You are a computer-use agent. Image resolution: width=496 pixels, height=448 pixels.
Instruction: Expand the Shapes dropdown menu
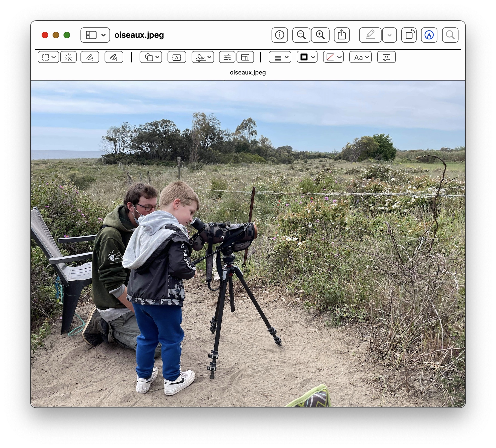pyautogui.click(x=151, y=57)
